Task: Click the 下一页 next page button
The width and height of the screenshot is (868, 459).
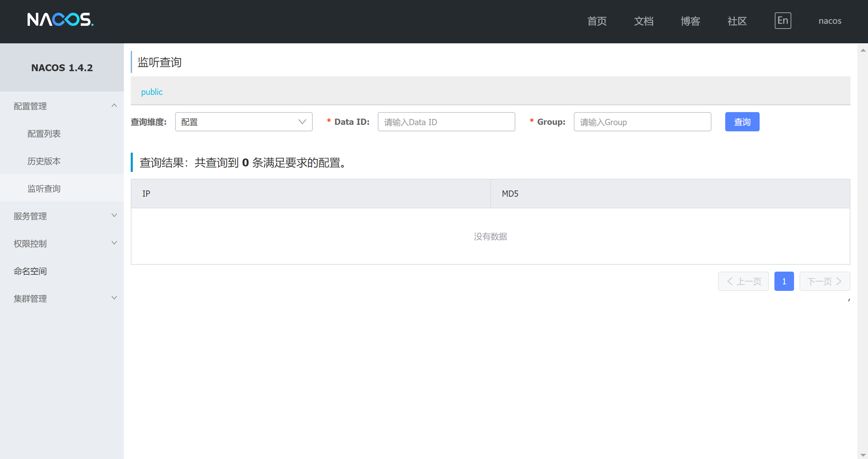Action: click(825, 281)
